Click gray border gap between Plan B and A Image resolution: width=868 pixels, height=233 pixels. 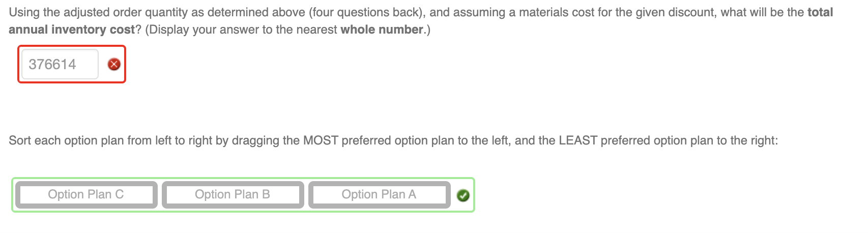pyautogui.click(x=306, y=194)
